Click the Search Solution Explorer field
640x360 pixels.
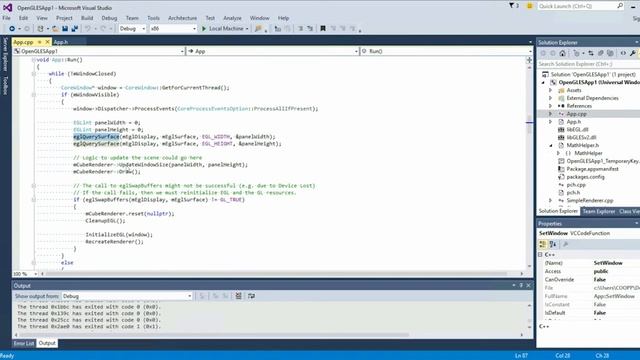click(588, 64)
